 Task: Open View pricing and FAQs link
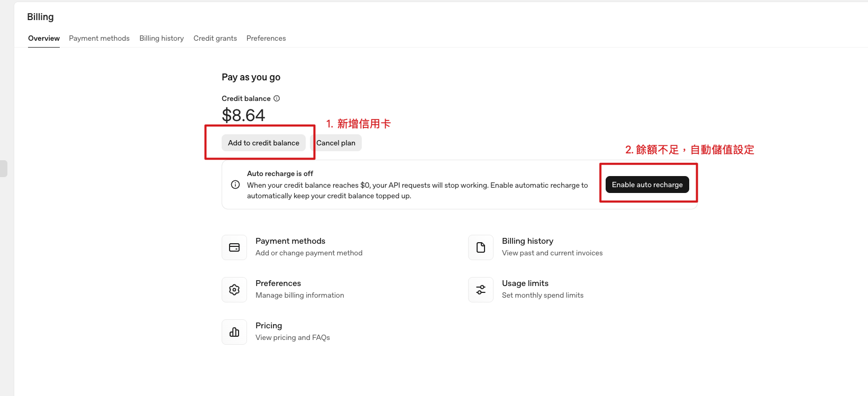coord(293,338)
